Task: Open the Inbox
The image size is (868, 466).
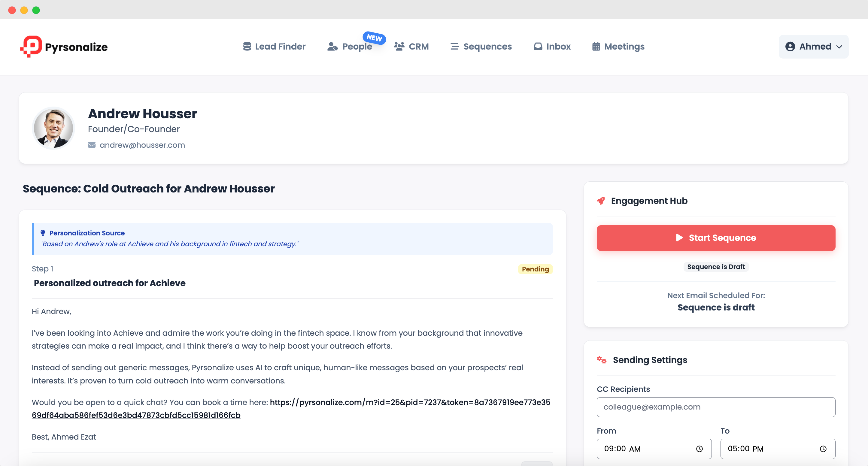Action: (552, 47)
